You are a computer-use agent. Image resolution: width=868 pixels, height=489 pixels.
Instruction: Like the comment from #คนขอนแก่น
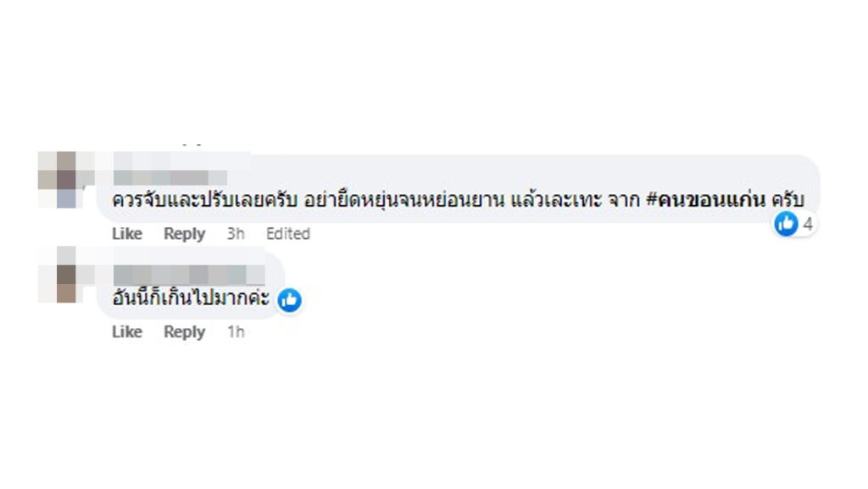tap(127, 234)
